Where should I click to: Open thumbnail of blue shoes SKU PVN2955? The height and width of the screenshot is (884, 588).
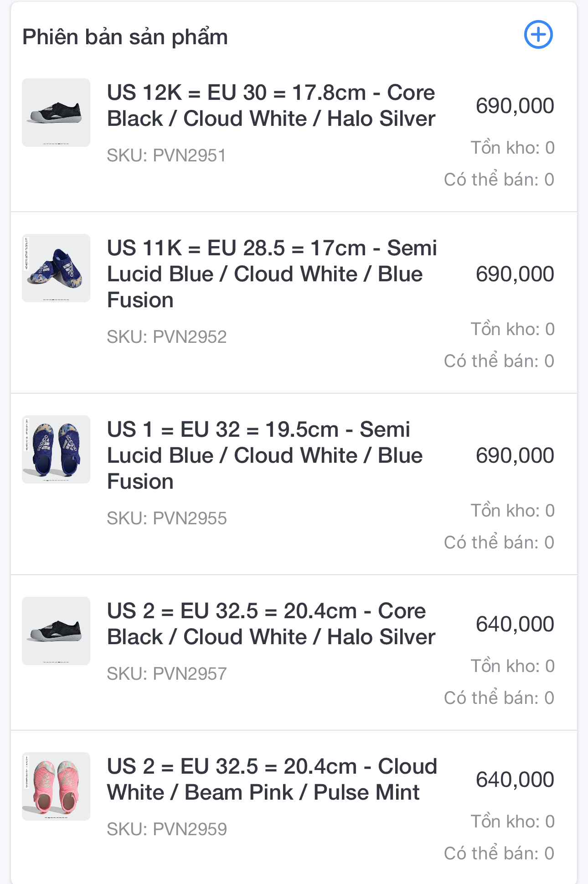[x=56, y=450]
